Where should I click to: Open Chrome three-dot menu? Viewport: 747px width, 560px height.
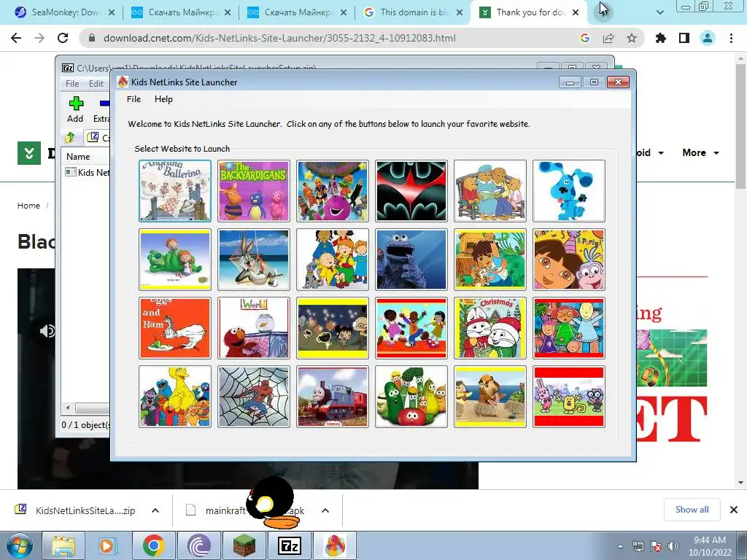pos(731,38)
